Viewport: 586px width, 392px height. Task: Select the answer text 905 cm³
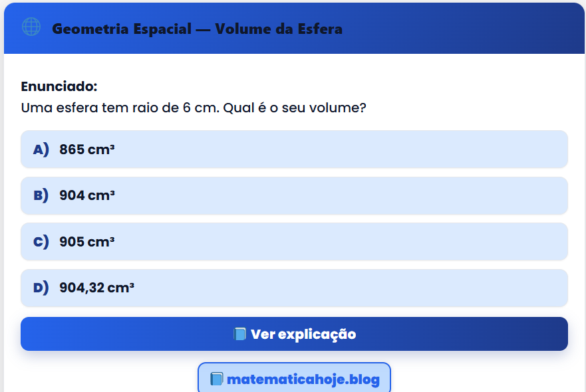coord(87,242)
